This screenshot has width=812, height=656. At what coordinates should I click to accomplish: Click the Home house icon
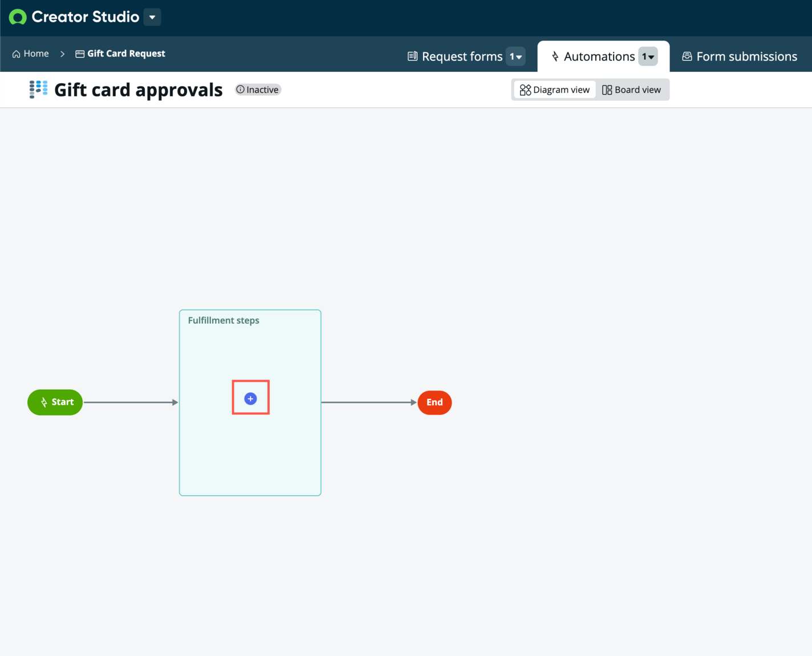(x=17, y=54)
